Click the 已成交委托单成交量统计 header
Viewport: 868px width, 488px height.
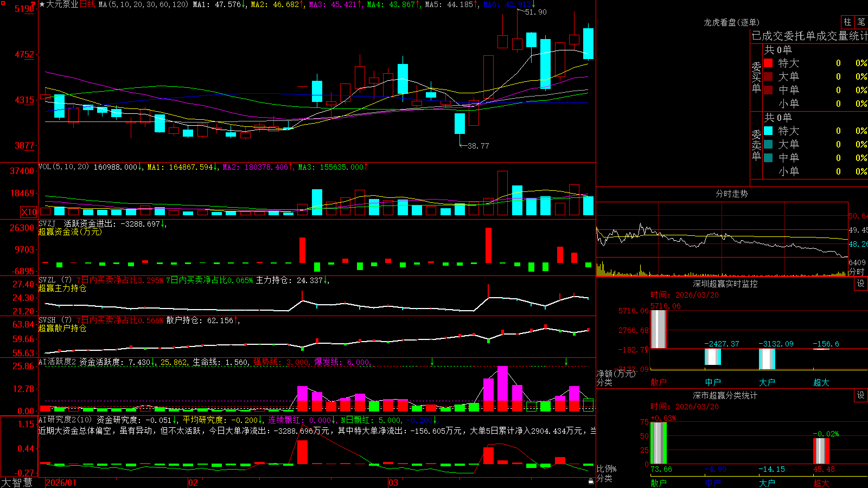point(809,36)
